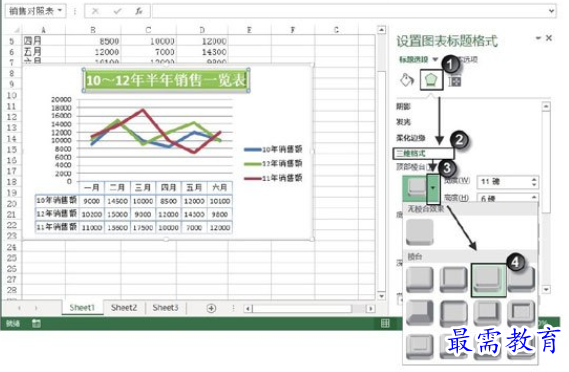
Task: Click the fx insert function icon
Action: [x=139, y=11]
